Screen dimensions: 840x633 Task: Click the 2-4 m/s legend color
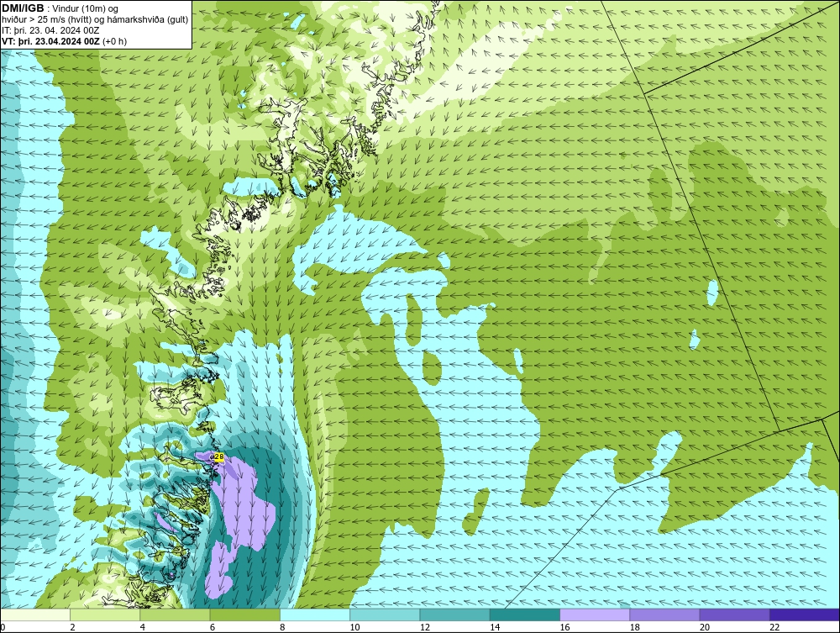(x=105, y=615)
